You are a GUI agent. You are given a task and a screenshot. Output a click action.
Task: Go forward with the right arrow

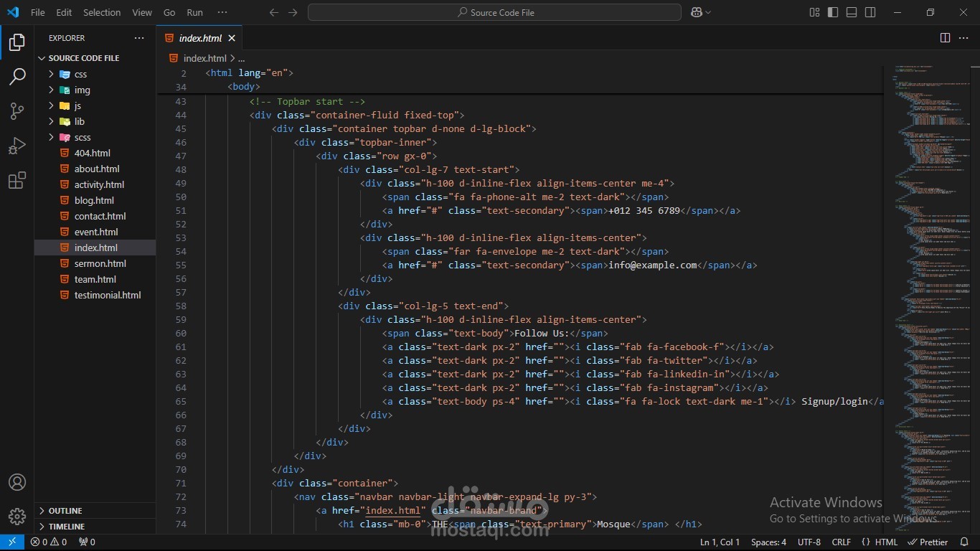292,12
